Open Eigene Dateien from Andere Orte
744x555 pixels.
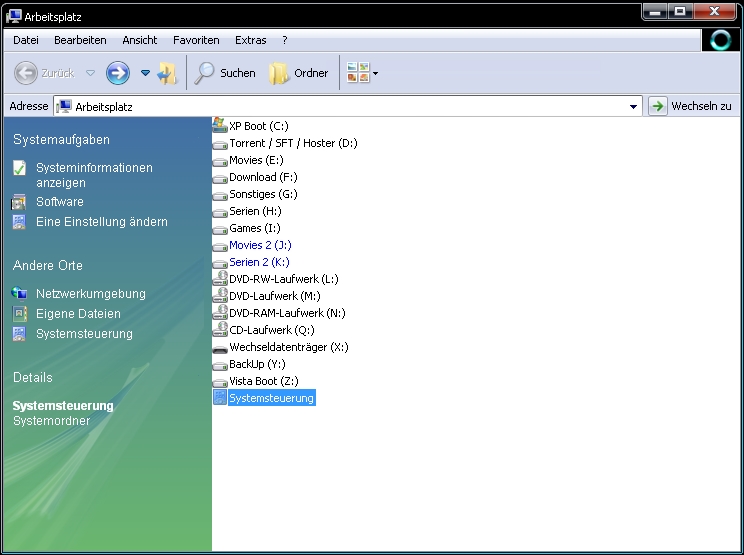(x=78, y=314)
